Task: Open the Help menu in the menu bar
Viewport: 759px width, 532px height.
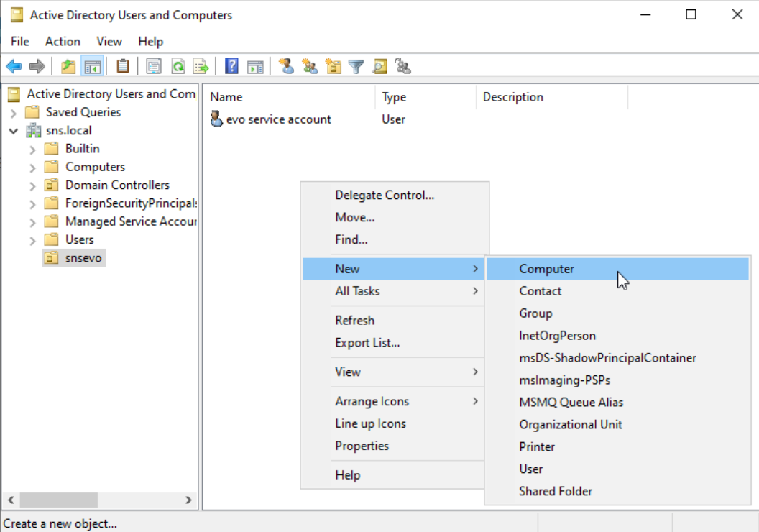Action: point(150,42)
